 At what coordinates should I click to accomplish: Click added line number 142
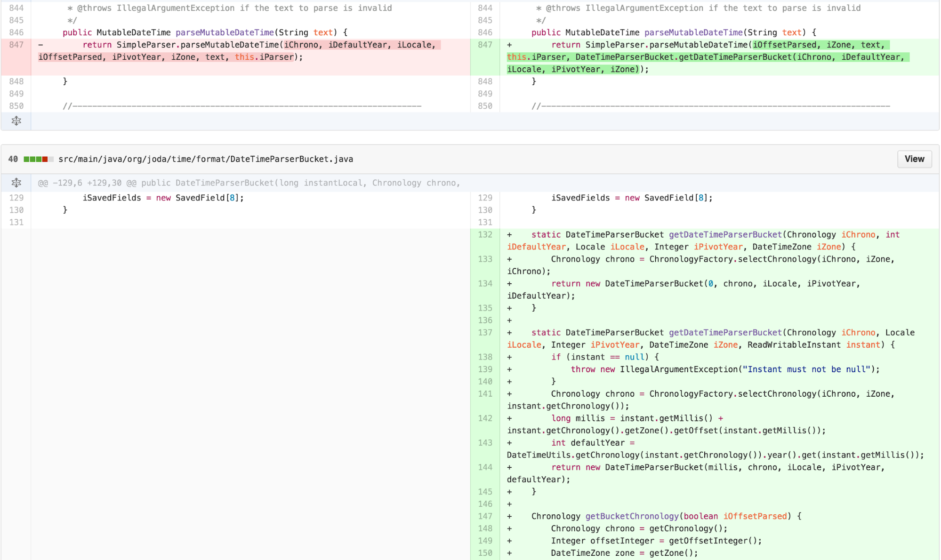485,418
